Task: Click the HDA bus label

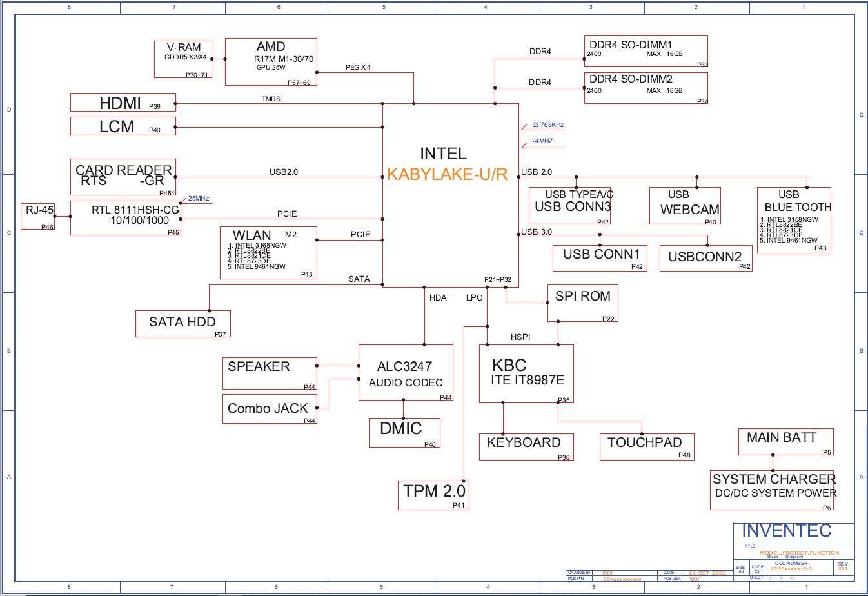Action: pyautogui.click(x=438, y=297)
